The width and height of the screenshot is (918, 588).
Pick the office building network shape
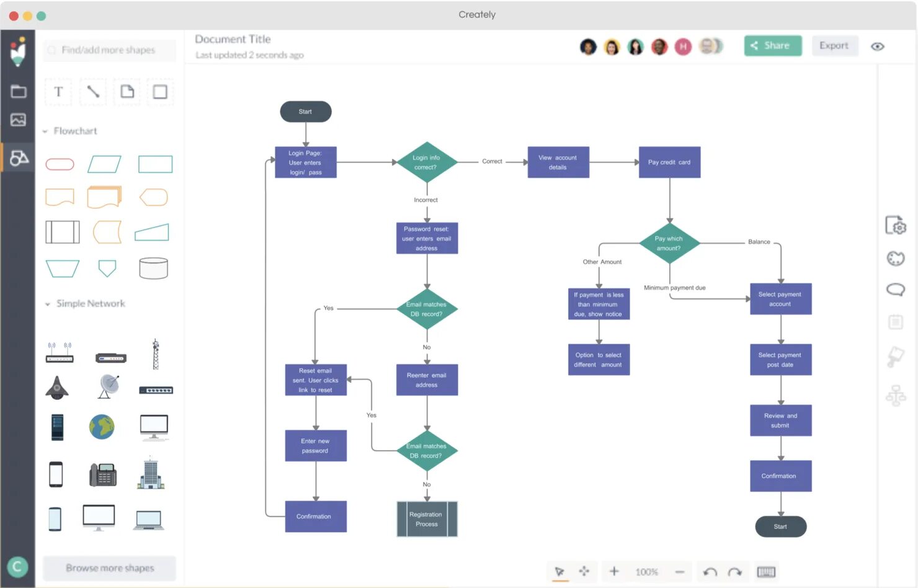[x=151, y=474]
